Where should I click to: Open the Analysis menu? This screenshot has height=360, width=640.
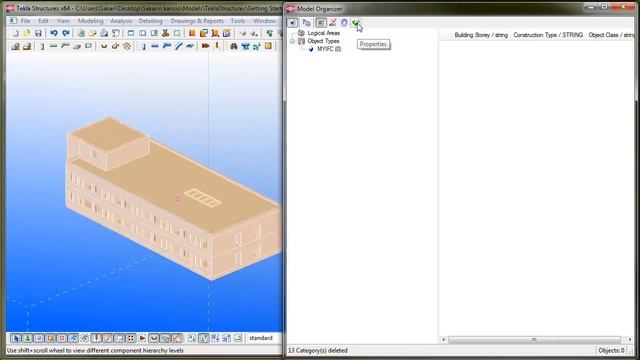121,21
